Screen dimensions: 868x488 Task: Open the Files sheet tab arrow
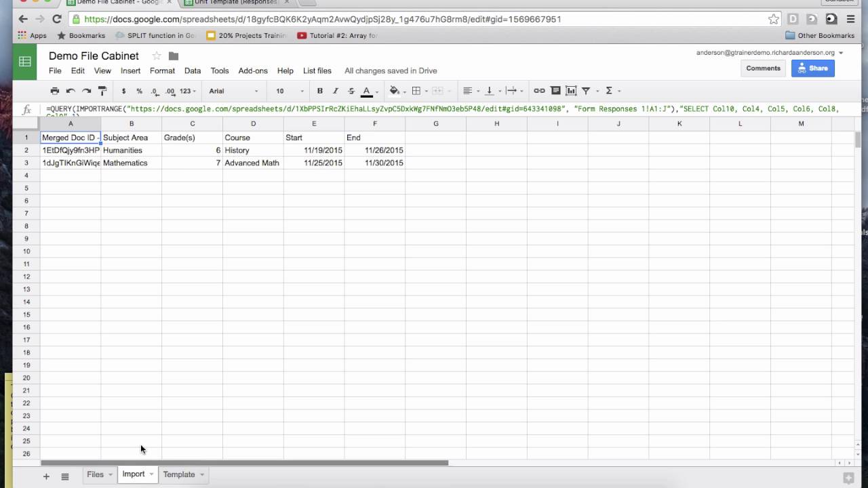pos(110,474)
